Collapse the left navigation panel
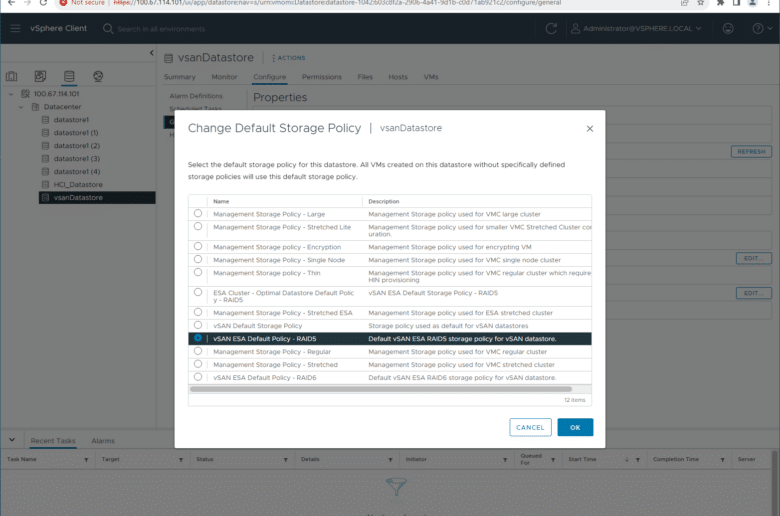Screen dimensions: 780x516 tap(152, 53)
